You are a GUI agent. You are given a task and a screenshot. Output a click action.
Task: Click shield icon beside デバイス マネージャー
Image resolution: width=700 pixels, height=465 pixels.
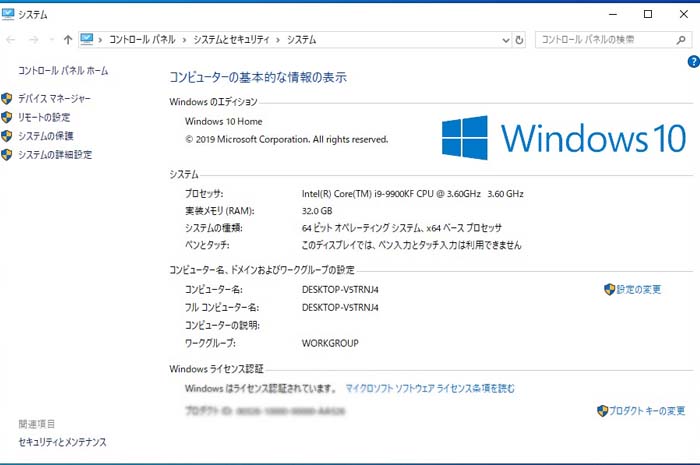7,99
